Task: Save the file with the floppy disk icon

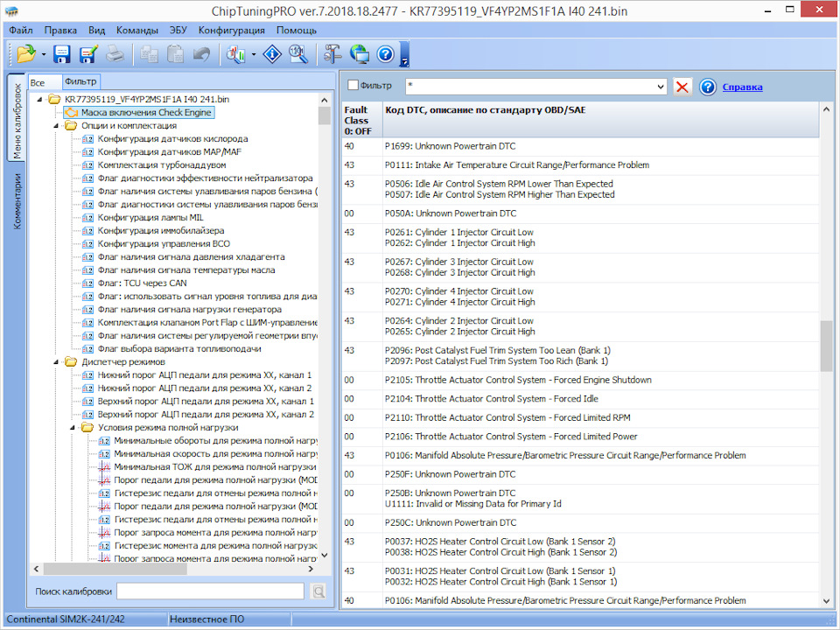Action: click(x=62, y=55)
